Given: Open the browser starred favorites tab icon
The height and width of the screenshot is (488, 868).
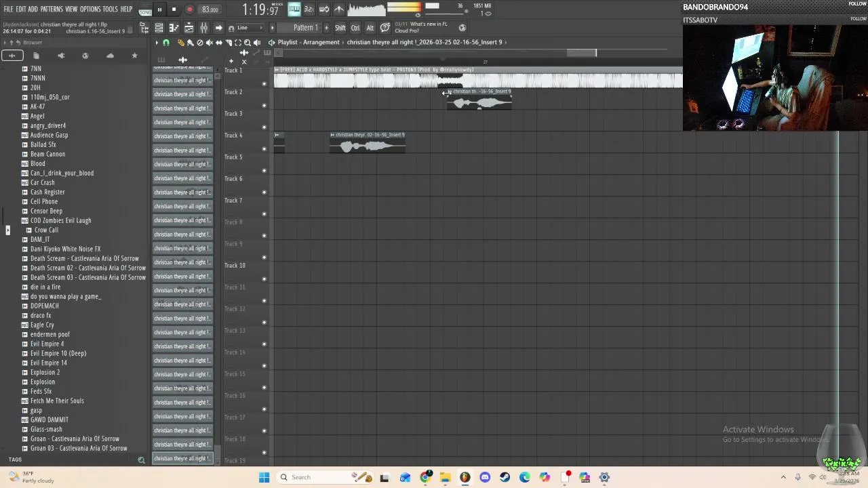Looking at the screenshot, I should coord(134,56).
